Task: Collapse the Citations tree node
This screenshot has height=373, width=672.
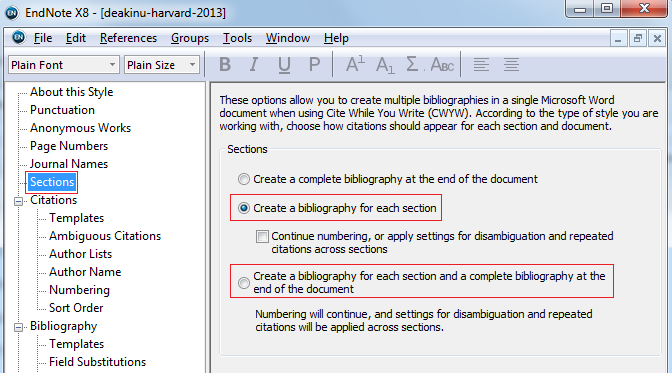Action: [x=18, y=201]
